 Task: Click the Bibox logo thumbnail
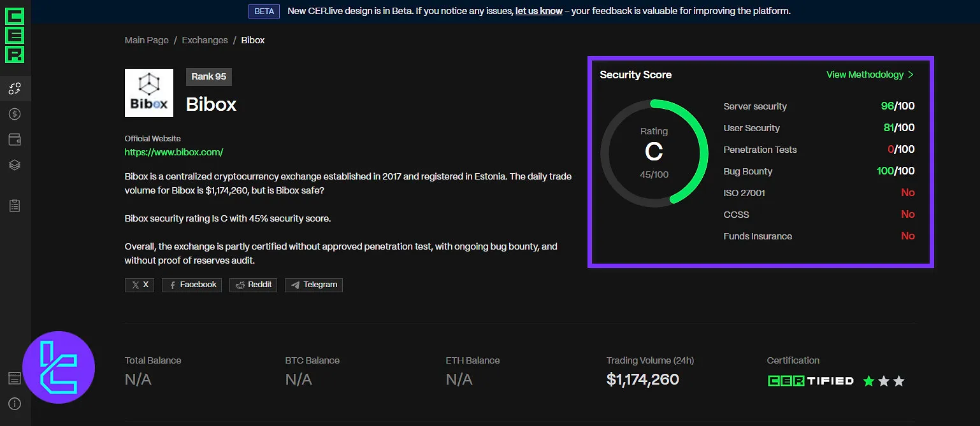point(149,93)
